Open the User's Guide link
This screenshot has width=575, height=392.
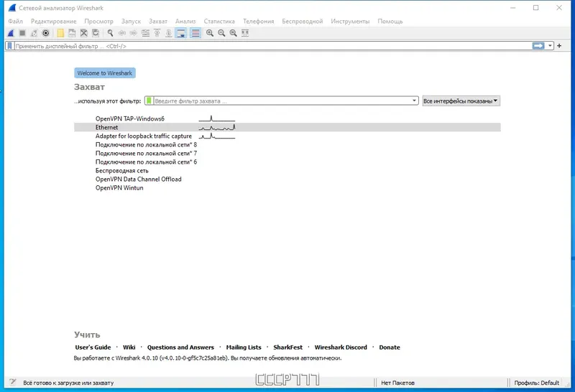click(x=93, y=347)
